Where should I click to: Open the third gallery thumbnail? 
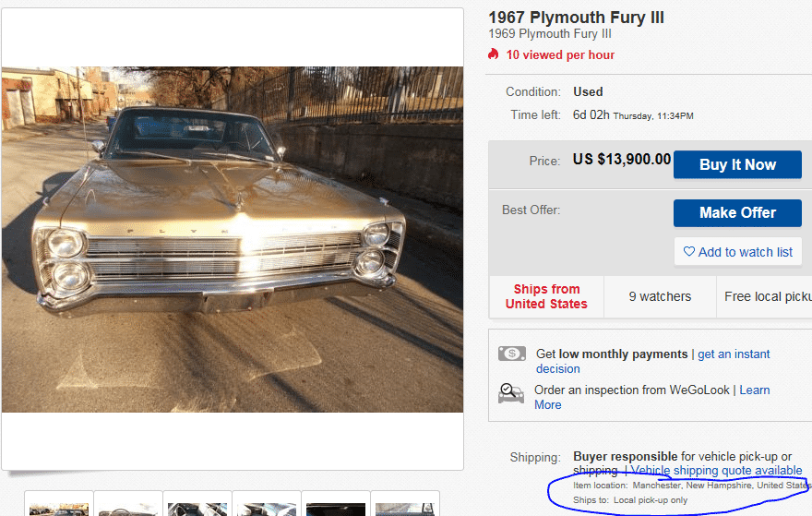click(x=198, y=507)
